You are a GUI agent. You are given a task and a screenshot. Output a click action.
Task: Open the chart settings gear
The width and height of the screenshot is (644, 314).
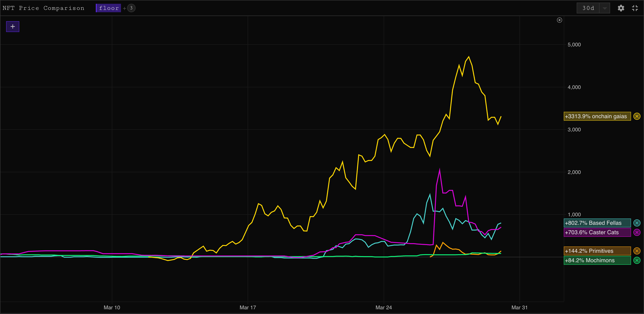coord(621,8)
